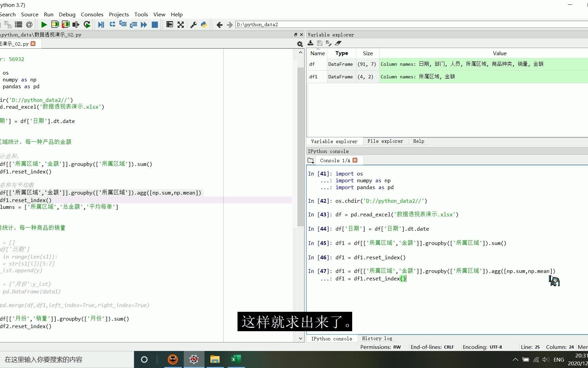Screen dimensions: 588x368
Task: Open the editor options gear menu
Action: point(299,44)
